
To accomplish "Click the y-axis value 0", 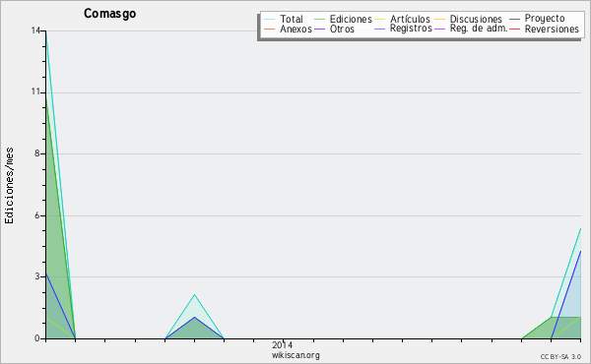I will (37, 338).
